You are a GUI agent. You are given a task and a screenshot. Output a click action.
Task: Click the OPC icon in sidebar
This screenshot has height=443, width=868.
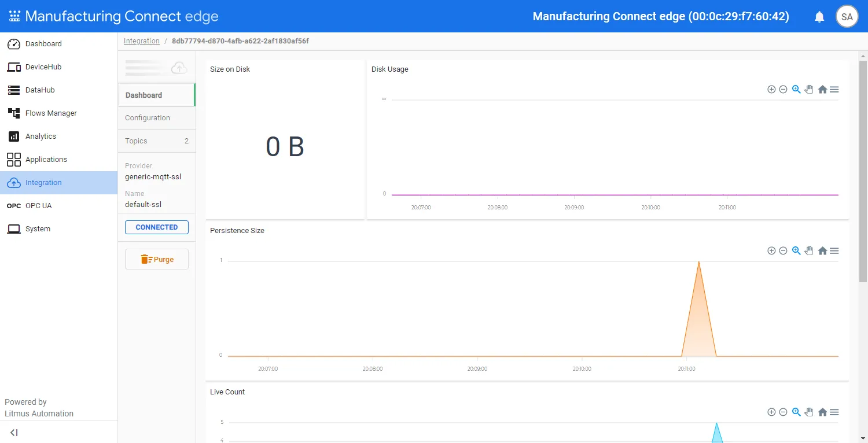(14, 206)
